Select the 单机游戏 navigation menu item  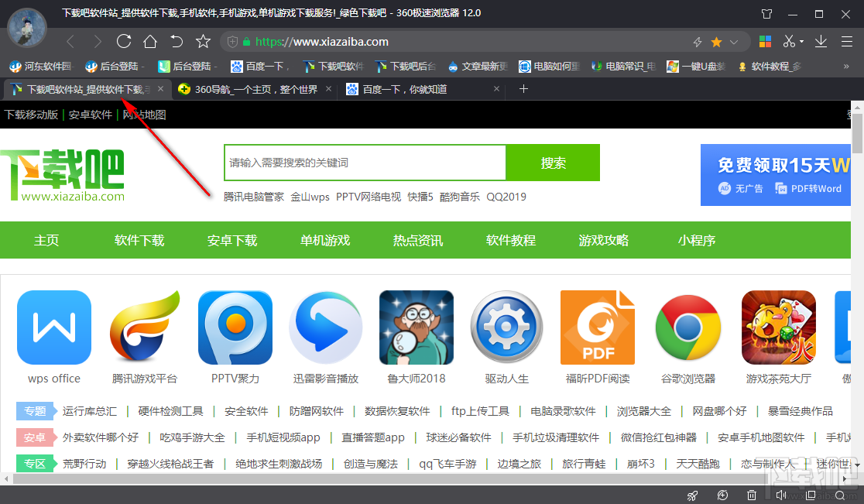point(324,240)
